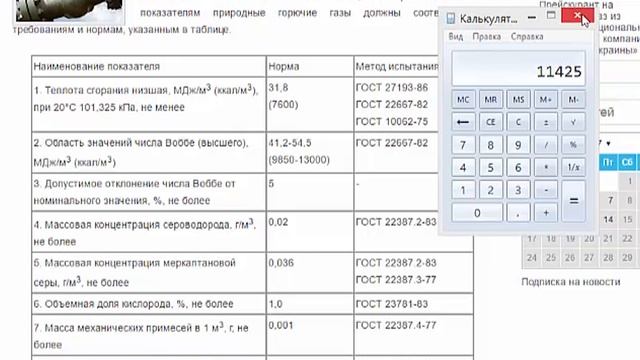Hit the backspace arrow key in Calculator
Screen dimensions: 640x360
(463, 122)
